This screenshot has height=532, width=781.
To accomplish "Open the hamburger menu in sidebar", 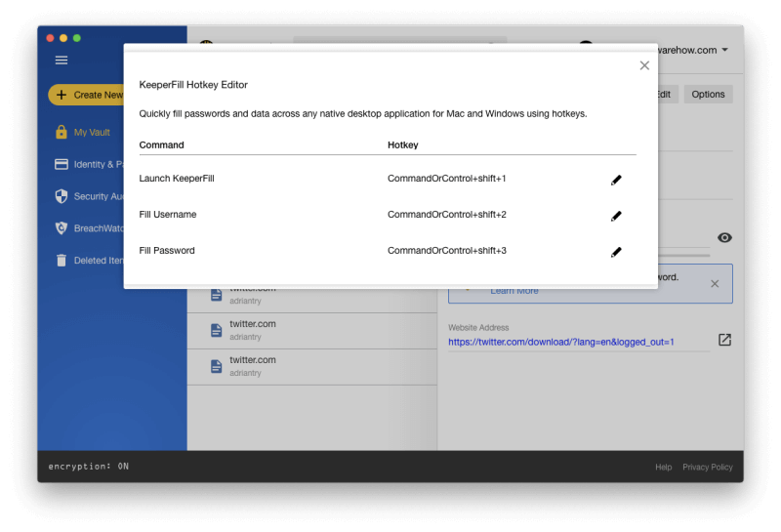I will click(62, 61).
